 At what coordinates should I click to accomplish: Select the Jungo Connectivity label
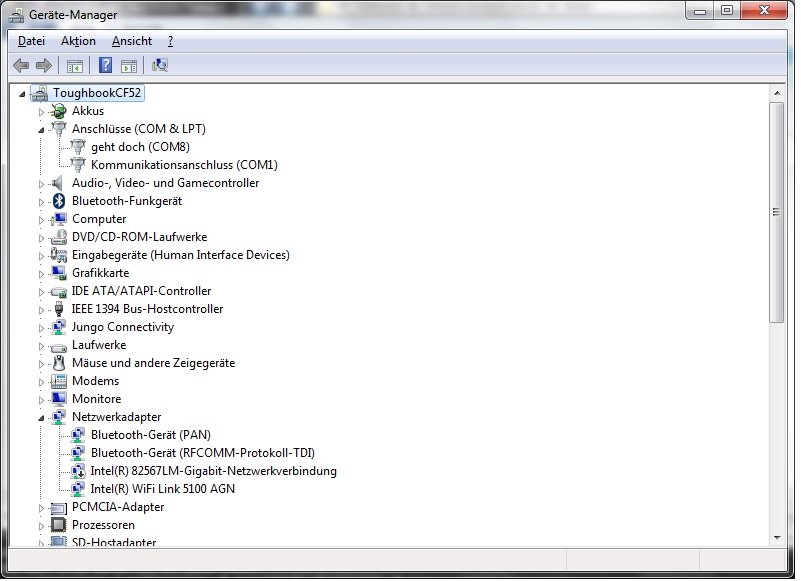click(x=123, y=327)
